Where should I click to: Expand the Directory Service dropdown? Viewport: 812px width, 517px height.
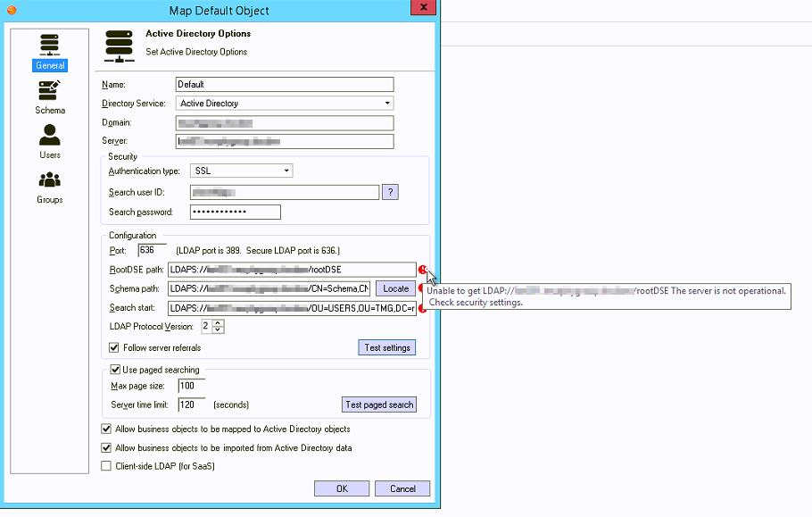coord(386,104)
